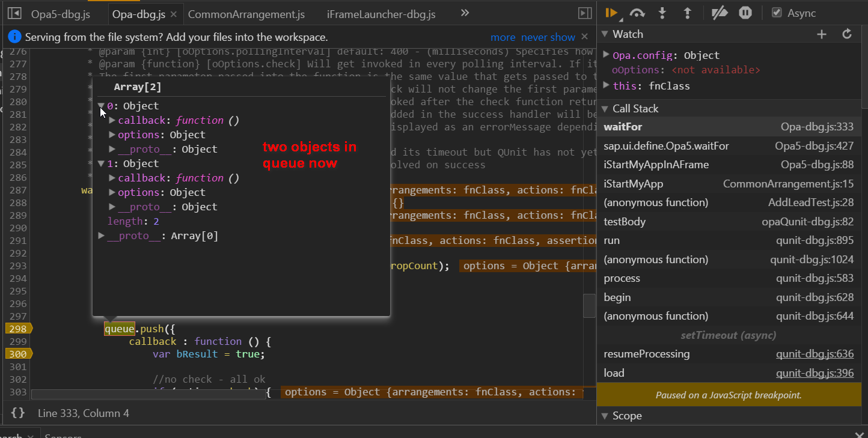Step into next function call
Screen dimensions: 868x438
click(x=662, y=13)
